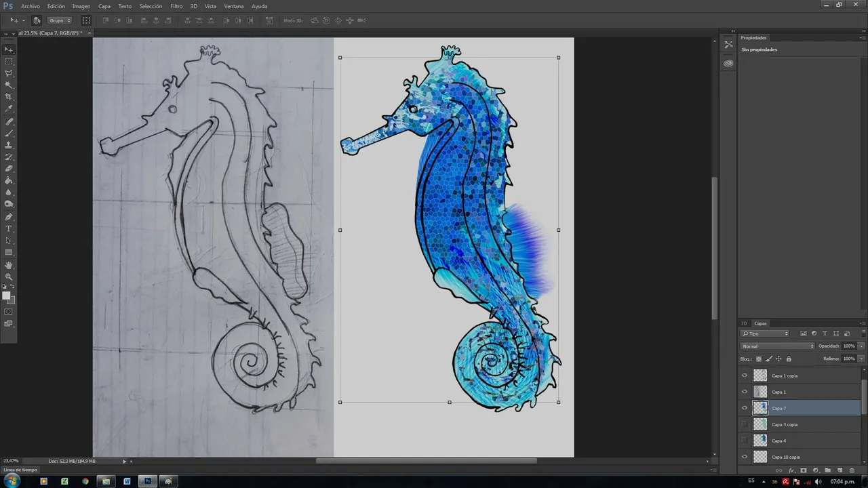
Task: Select the Move tool in toolbox
Action: (9, 49)
